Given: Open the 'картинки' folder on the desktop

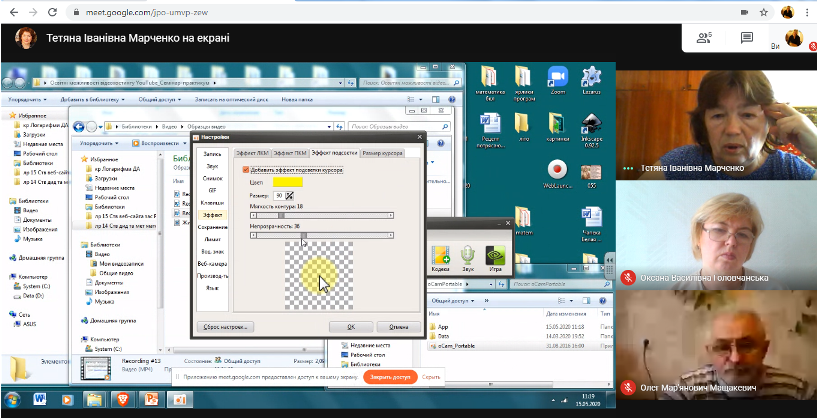Looking at the screenshot, I should pyautogui.click(x=558, y=125).
